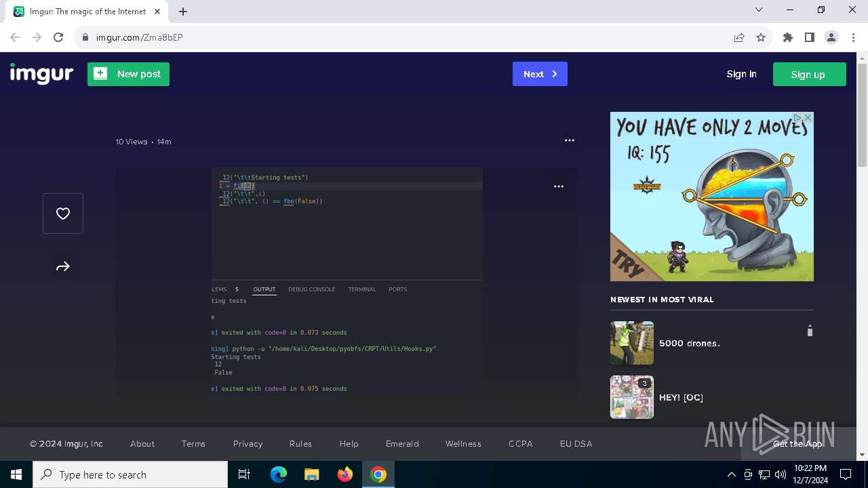This screenshot has width=868, height=488.
Task: Launch Firefox from taskbar
Action: click(x=345, y=474)
